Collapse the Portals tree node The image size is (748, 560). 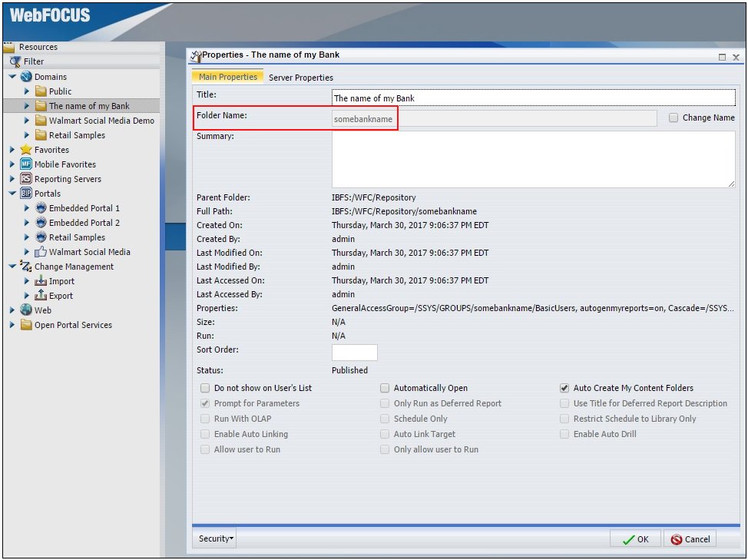pyautogui.click(x=12, y=193)
